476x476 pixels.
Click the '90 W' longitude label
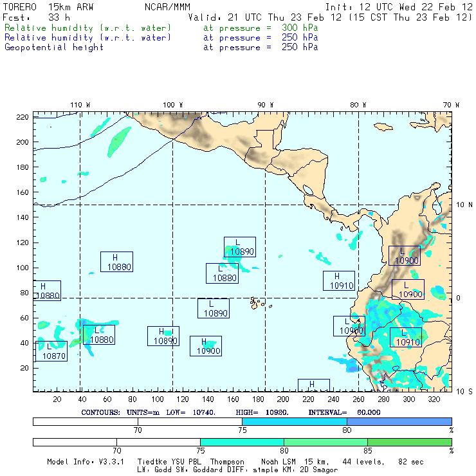(x=265, y=105)
